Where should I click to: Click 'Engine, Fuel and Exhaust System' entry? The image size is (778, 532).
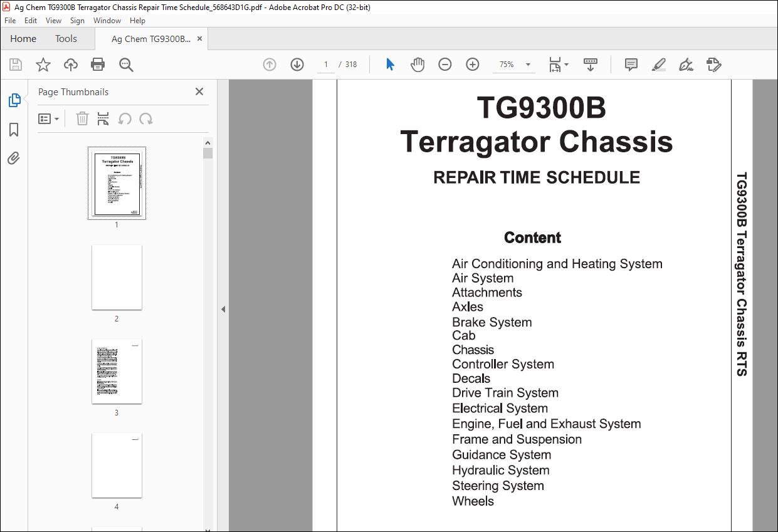546,424
